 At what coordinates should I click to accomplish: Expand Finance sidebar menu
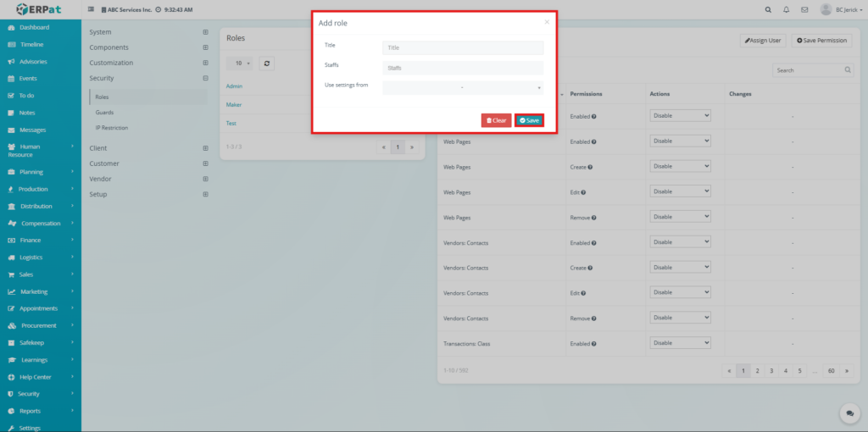coord(41,241)
